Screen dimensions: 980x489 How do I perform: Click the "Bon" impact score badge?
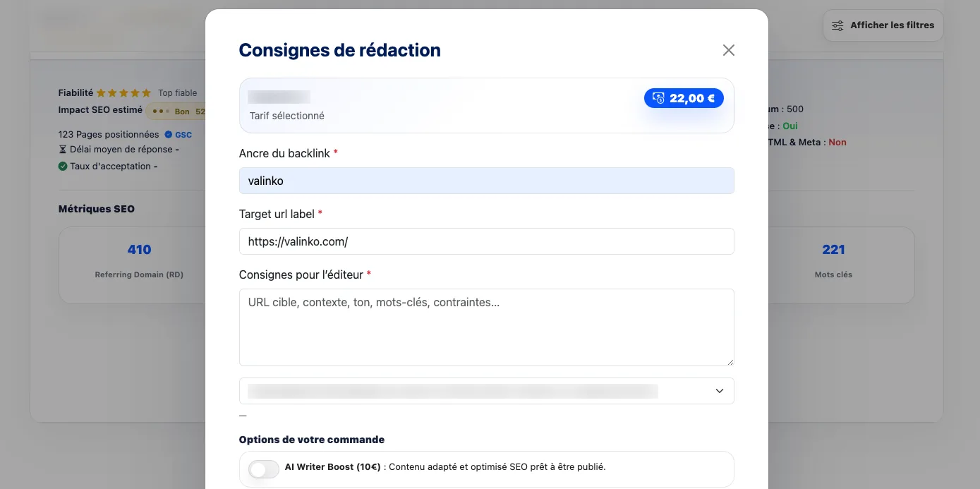click(176, 111)
